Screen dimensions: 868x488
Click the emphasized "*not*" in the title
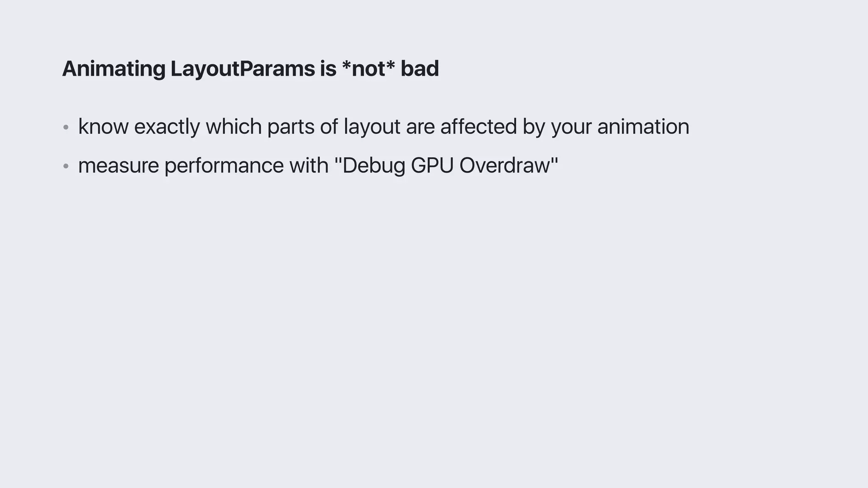(368, 68)
